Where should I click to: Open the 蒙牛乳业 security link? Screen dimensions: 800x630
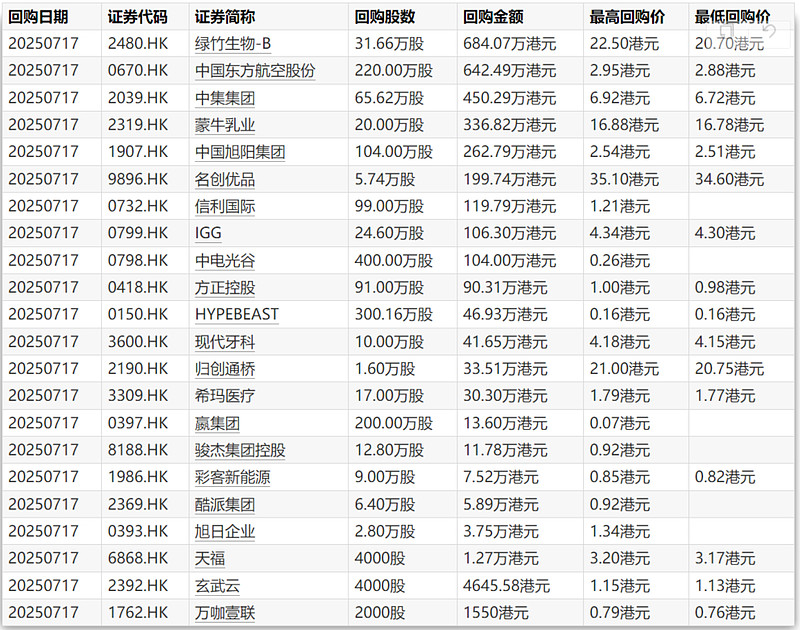tap(225, 125)
